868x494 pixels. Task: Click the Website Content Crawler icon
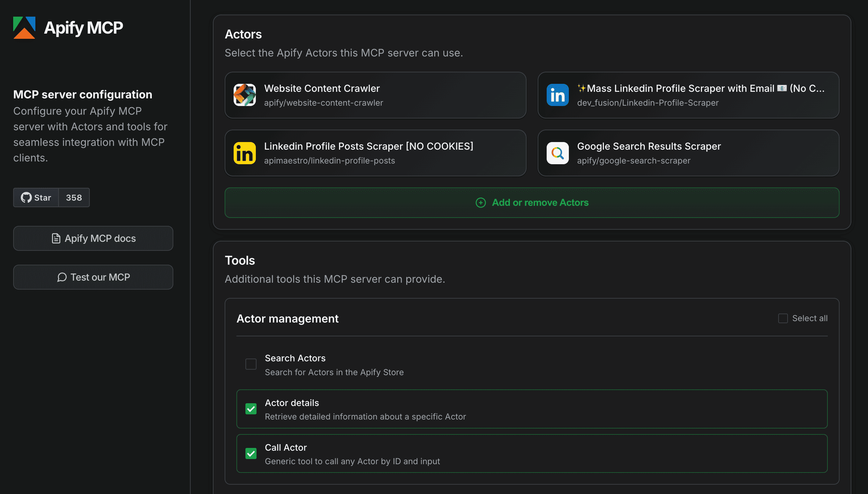coord(245,95)
